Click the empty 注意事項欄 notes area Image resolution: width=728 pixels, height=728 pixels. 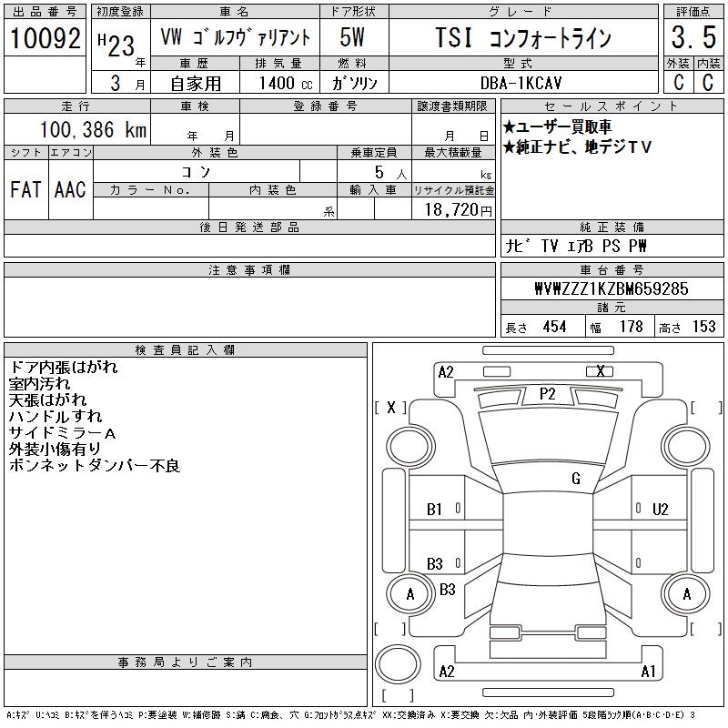[249, 307]
